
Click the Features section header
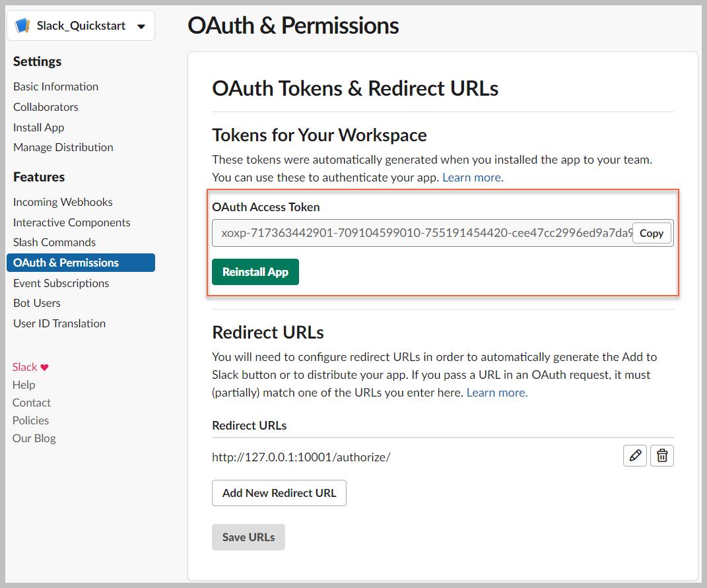[x=39, y=177]
